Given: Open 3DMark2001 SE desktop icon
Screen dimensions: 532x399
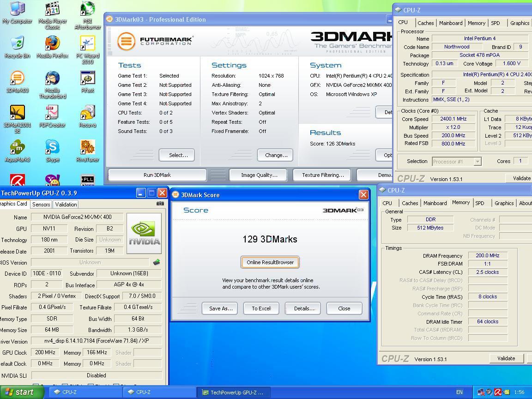Looking at the screenshot, I should click(x=17, y=119).
